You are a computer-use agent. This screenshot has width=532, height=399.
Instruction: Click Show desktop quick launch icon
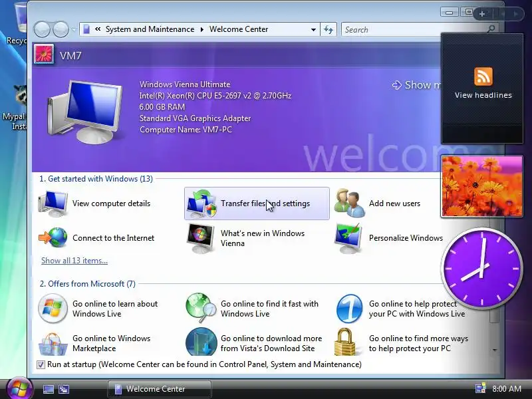coord(48,389)
